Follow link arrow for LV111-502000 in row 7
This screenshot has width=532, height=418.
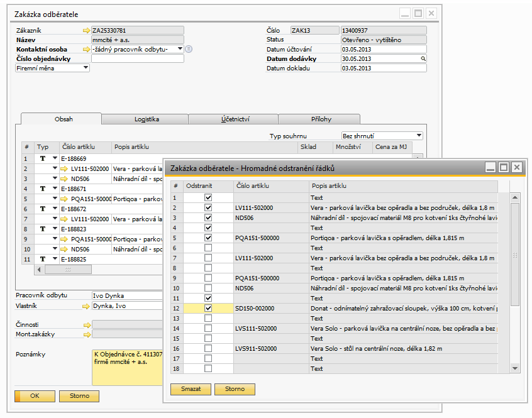(x=64, y=219)
